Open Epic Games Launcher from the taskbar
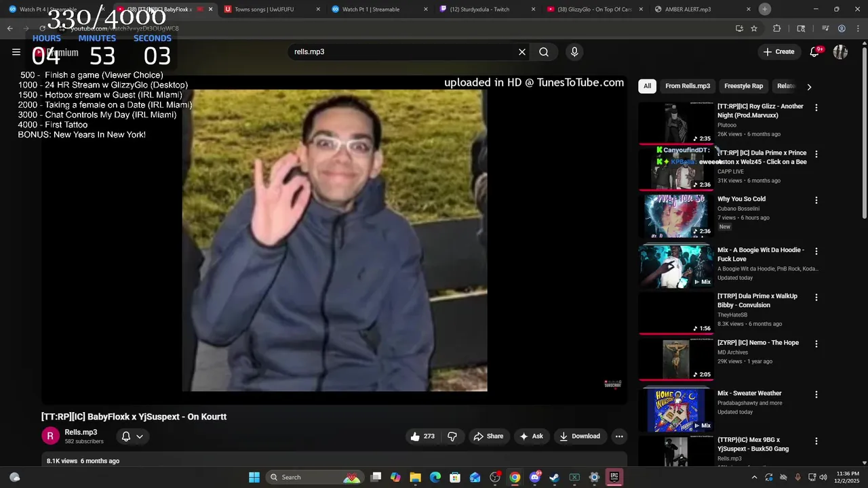Image resolution: width=868 pixels, height=488 pixels. click(614, 477)
